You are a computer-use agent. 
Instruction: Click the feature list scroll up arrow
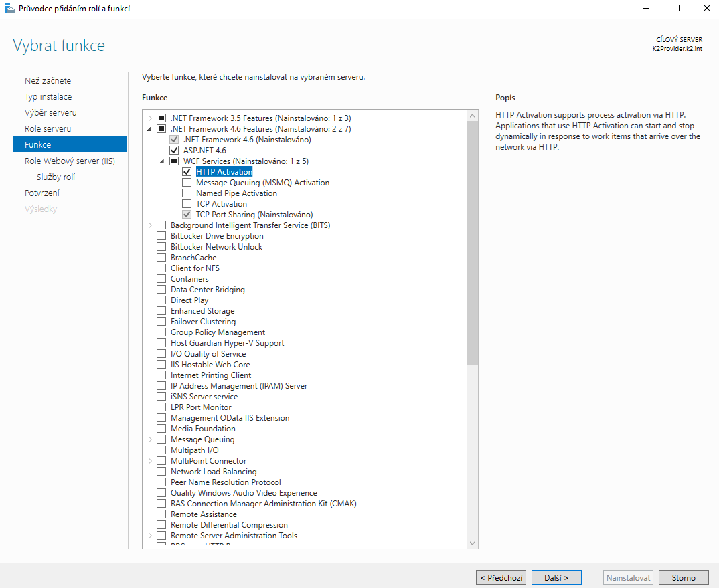click(472, 116)
